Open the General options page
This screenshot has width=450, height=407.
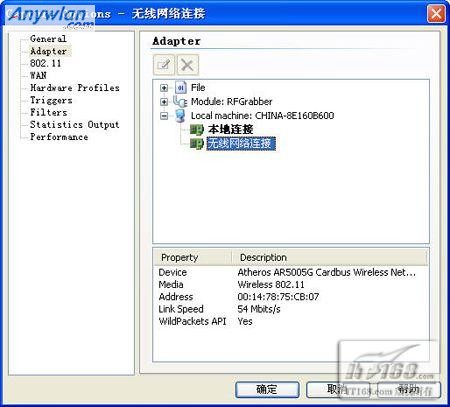click(48, 39)
